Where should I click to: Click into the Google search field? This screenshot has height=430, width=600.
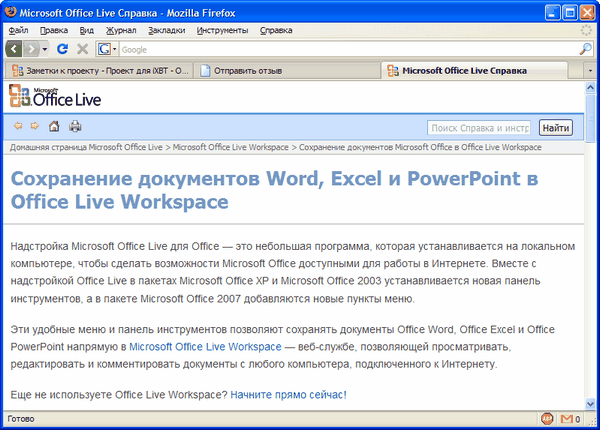click(x=348, y=49)
